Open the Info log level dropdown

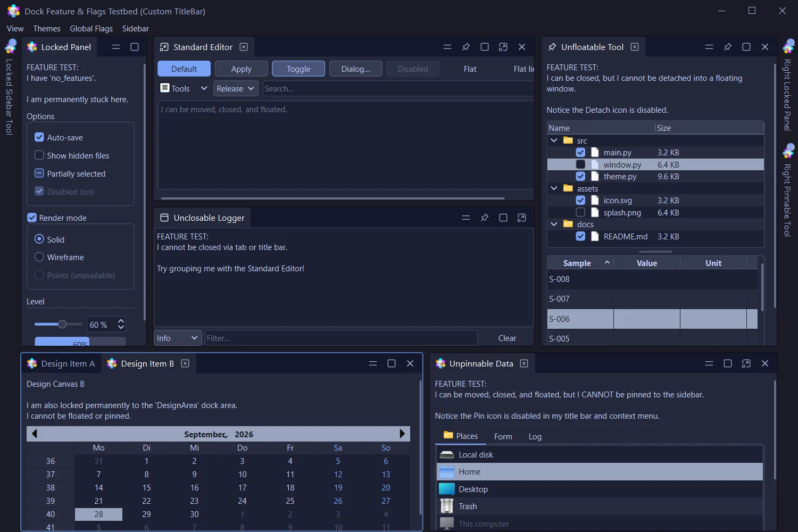(178, 338)
